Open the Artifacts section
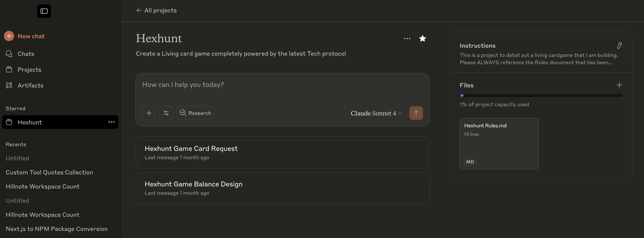The height and width of the screenshot is (238, 644). (30, 85)
